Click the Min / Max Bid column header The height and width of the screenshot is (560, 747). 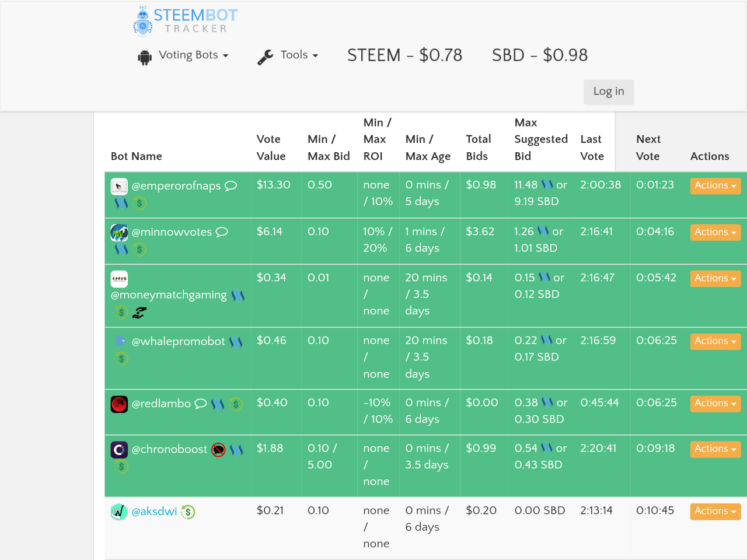click(x=329, y=148)
